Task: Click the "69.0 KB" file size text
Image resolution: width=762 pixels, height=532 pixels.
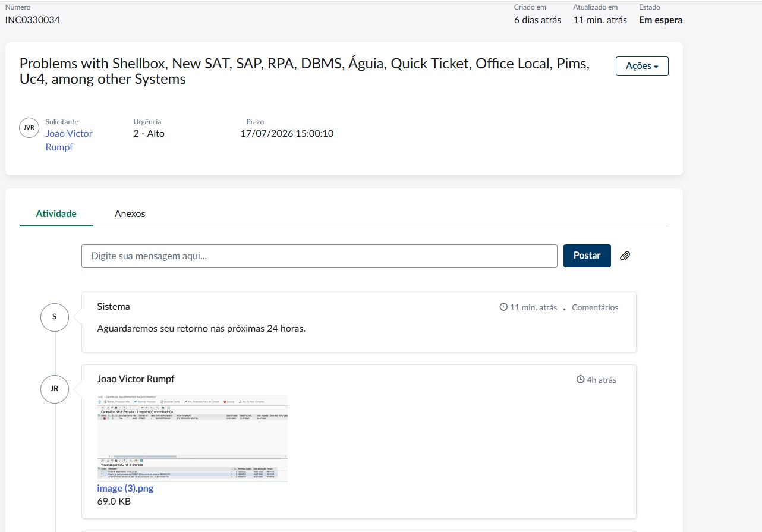Action: (114, 501)
